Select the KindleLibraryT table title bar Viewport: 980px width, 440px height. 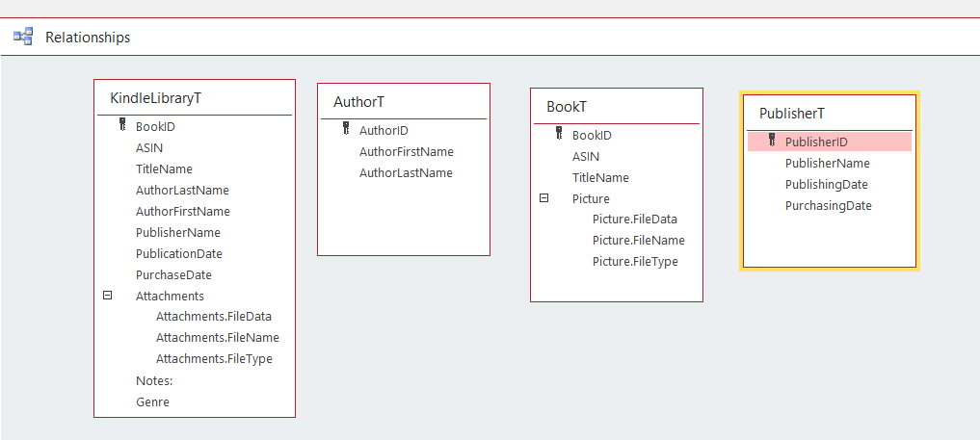[x=155, y=98]
